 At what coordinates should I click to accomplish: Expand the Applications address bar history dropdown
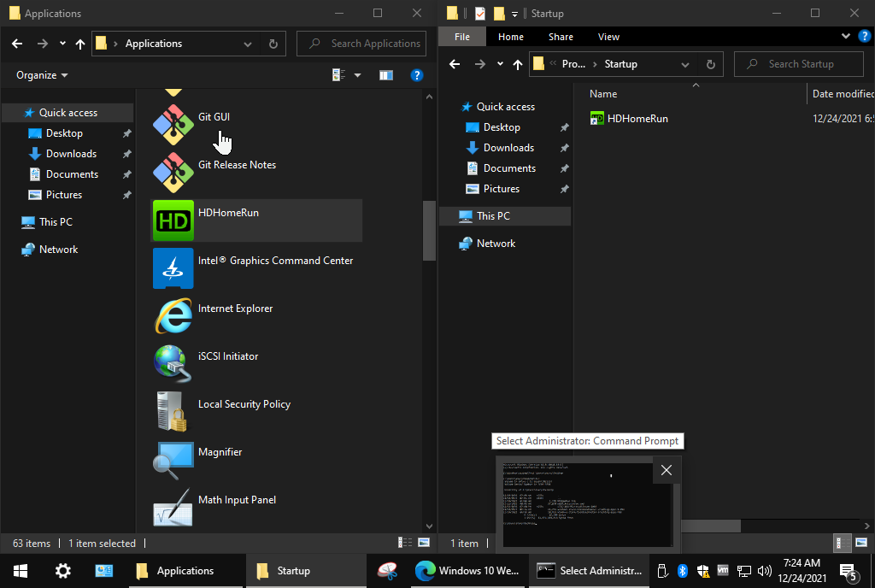[248, 44]
